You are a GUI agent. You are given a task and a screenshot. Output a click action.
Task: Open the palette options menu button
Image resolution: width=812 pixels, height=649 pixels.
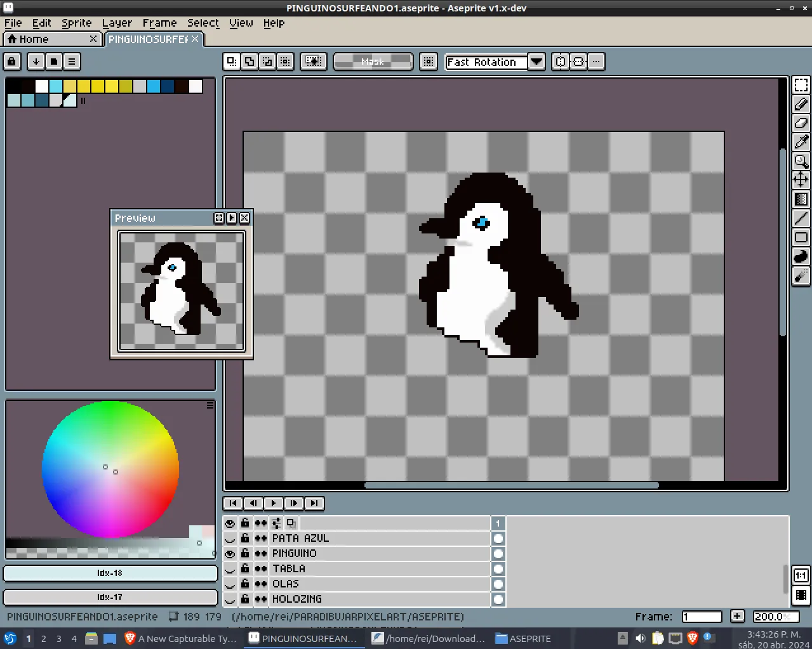[72, 62]
